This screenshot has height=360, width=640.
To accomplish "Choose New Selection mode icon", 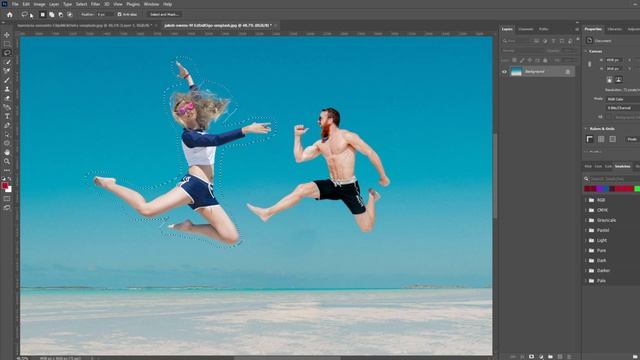I will coord(42,15).
